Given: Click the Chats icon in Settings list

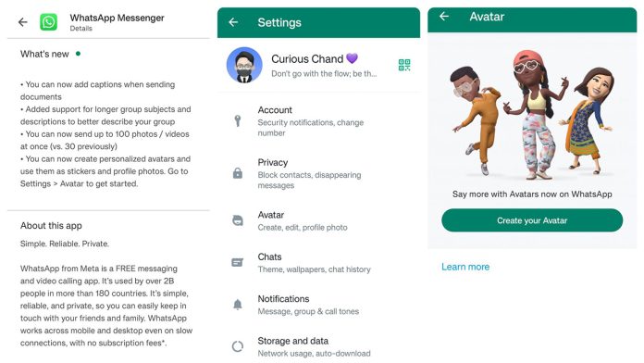Looking at the screenshot, I should point(238,262).
